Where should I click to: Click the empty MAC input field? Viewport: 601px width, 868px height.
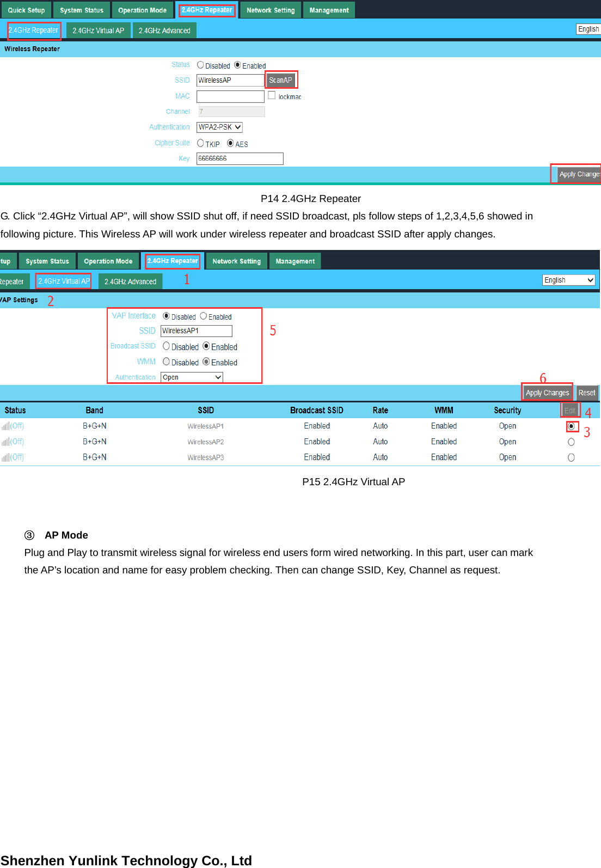231,96
